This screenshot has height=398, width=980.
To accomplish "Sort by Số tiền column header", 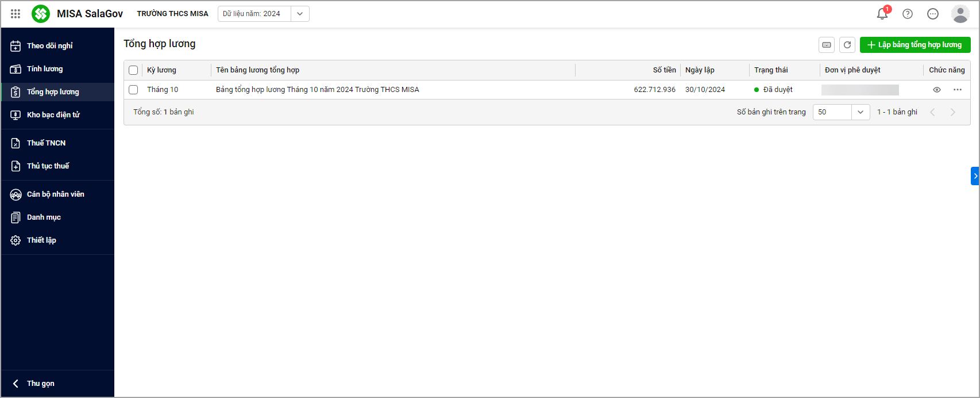I will click(664, 70).
